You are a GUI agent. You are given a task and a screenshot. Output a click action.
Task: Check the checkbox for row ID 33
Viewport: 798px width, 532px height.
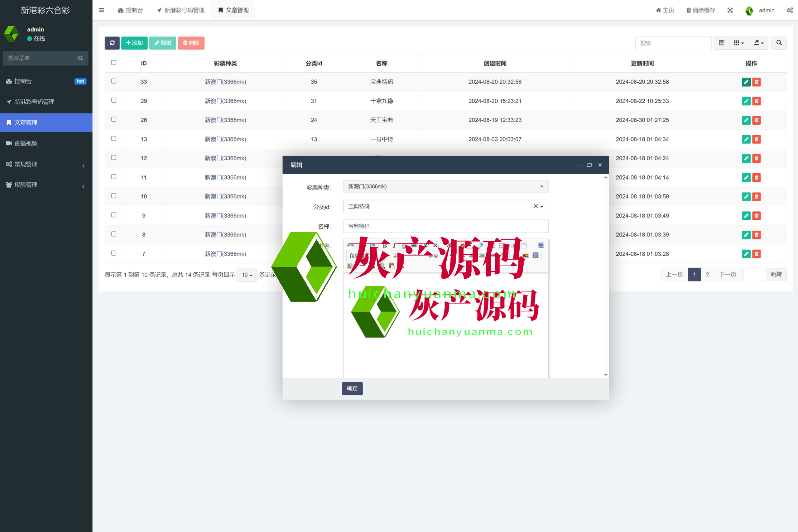[x=114, y=81]
